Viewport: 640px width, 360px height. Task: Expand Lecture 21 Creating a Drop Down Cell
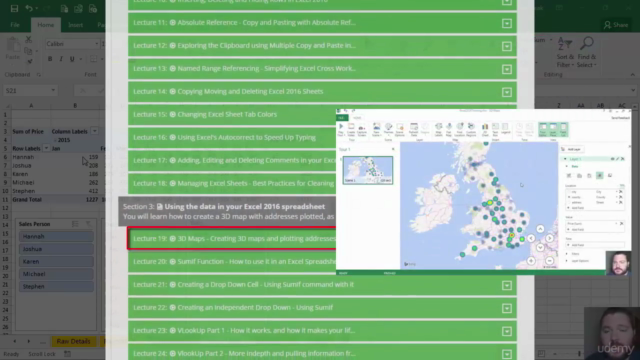coord(507,285)
